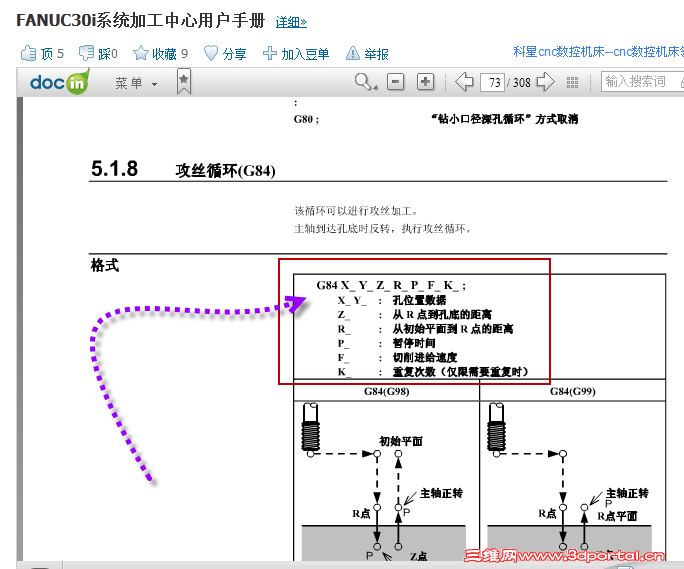Screen dimensions: 684x569
Task: Open the thumbnail grid view icon
Action: [572, 82]
